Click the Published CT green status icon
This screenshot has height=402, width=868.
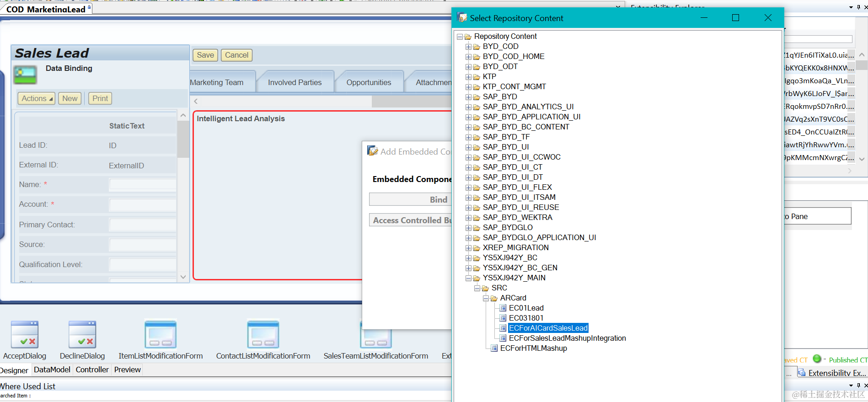click(817, 359)
